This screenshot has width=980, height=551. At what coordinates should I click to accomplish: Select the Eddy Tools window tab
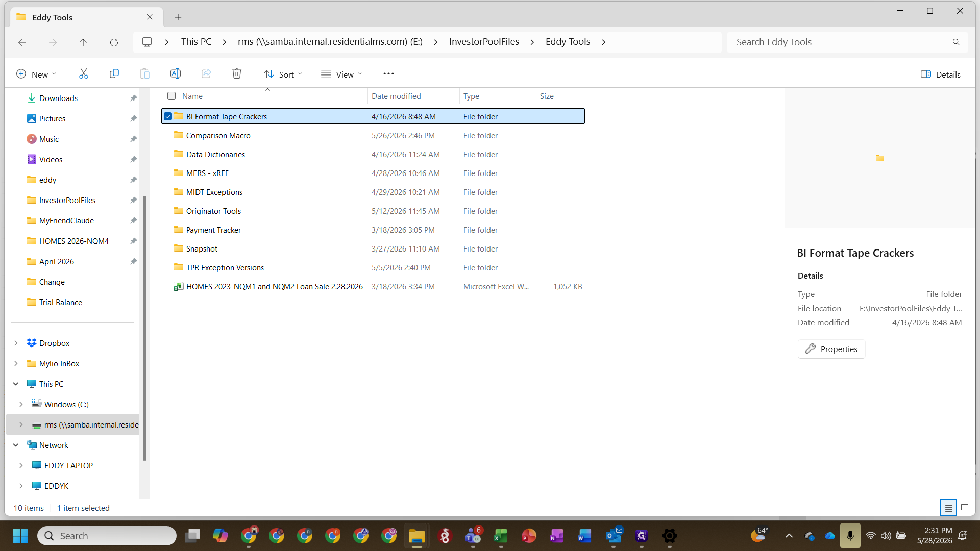pos(86,17)
